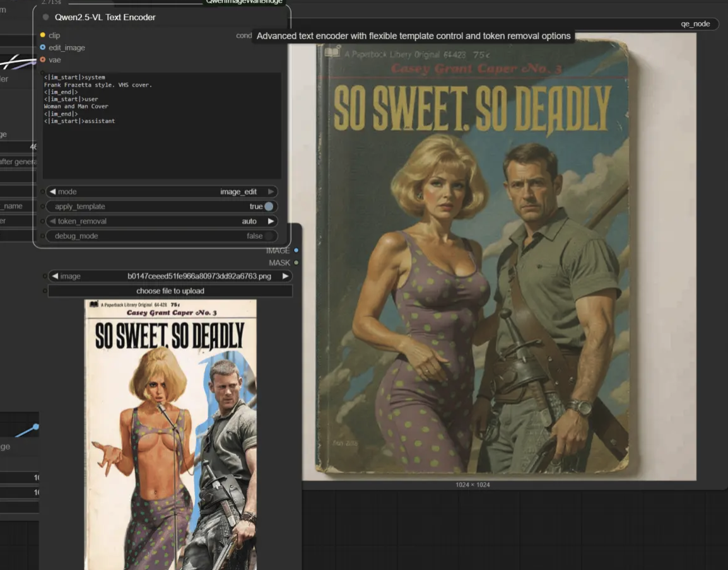This screenshot has width=728, height=570.
Task: Click the left arrow on the image file selector
Action: [x=55, y=276]
